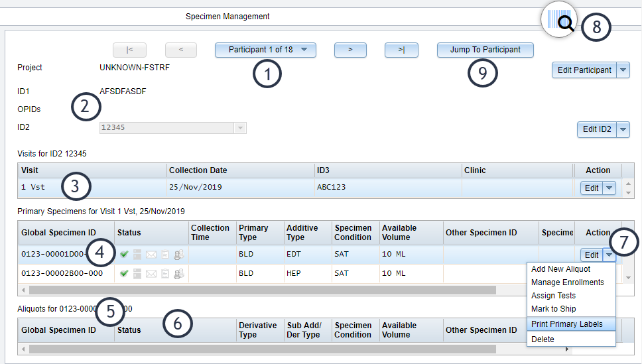Open the barcode search tool
Screen dimensions: 642x364
click(559, 19)
